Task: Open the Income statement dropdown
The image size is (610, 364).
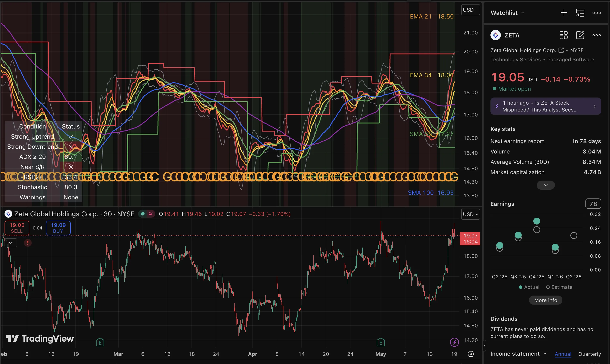Action: click(x=518, y=354)
